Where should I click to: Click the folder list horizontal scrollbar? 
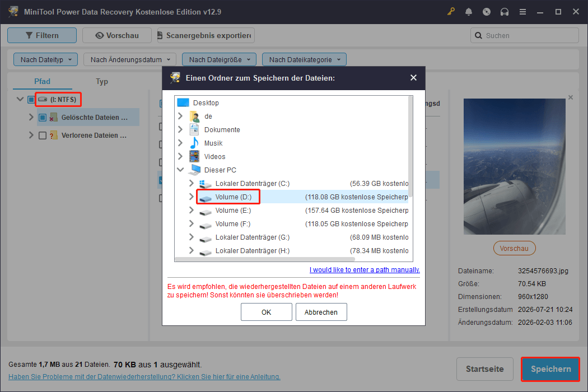pyautogui.click(x=265, y=259)
